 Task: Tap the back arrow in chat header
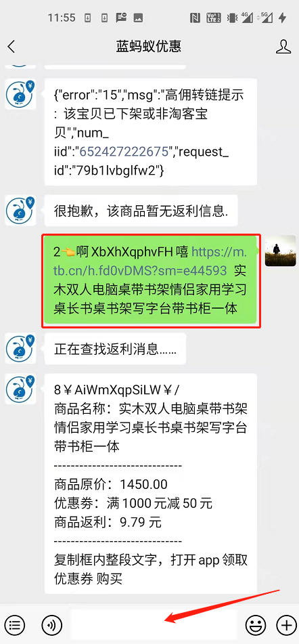pyautogui.click(x=11, y=47)
